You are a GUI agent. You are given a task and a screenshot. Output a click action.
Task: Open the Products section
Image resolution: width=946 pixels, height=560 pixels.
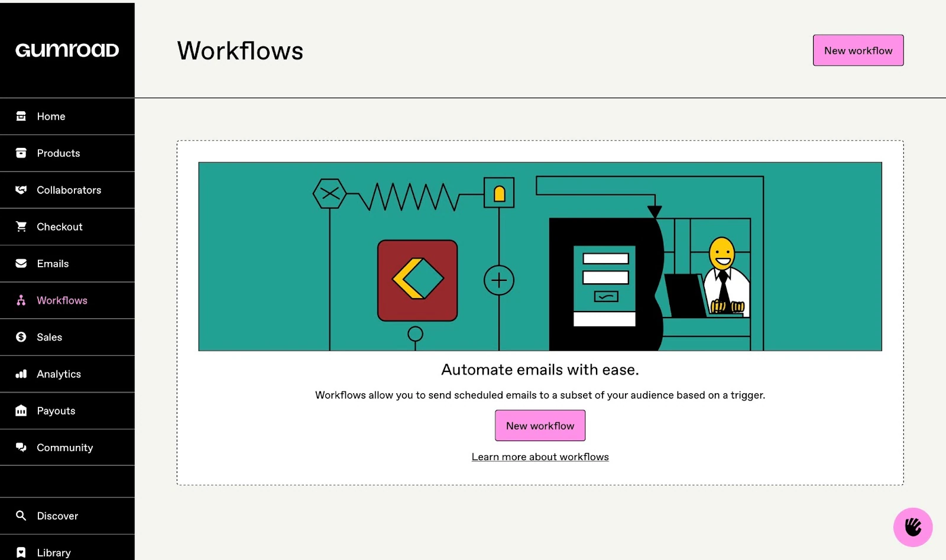coord(67,153)
